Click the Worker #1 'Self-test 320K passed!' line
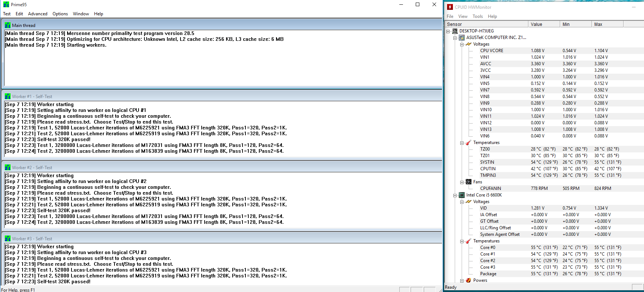The width and height of the screenshot is (644, 292). (47, 140)
